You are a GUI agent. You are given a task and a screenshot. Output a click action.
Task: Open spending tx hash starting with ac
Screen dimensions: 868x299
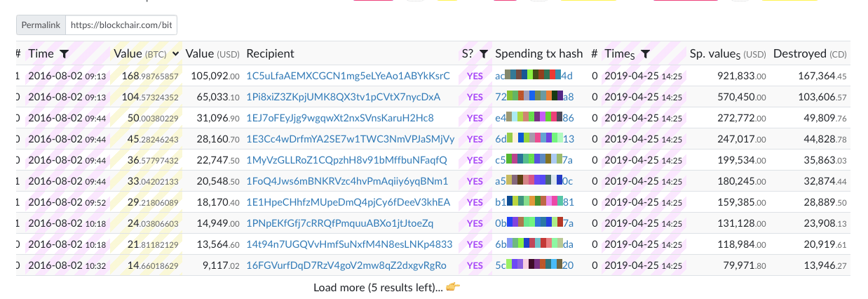coord(534,76)
